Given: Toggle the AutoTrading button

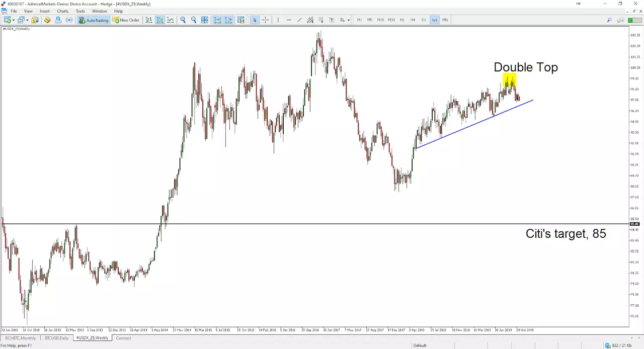Looking at the screenshot, I should 94,20.
